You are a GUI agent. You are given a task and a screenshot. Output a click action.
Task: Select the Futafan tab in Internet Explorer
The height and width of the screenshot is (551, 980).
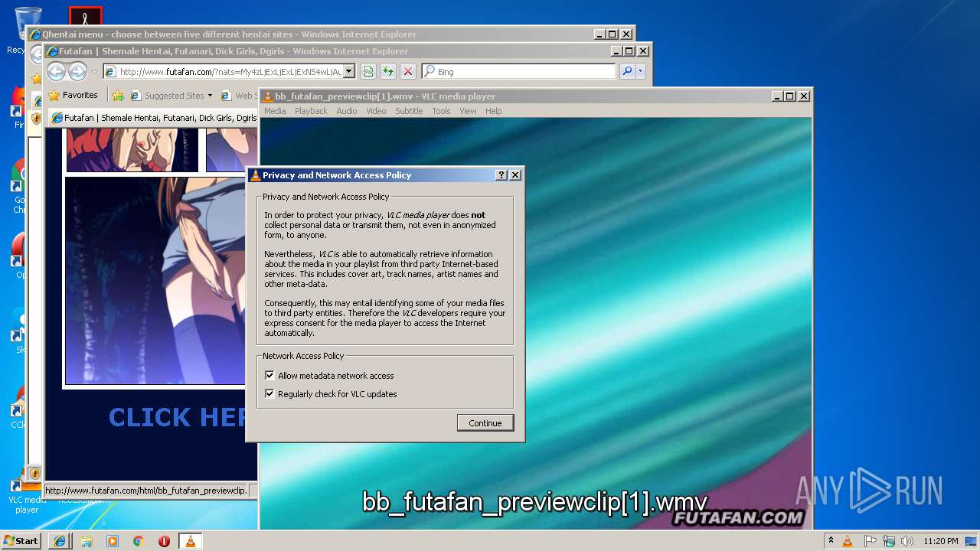[x=153, y=119]
